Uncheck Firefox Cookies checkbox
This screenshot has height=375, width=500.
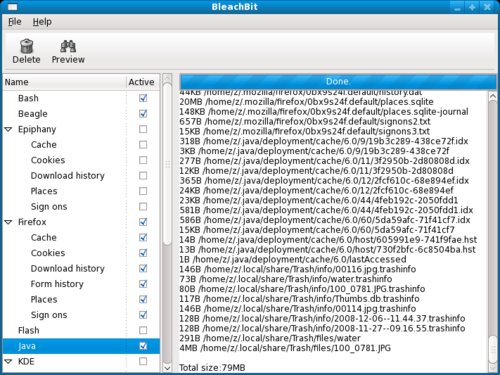(143, 253)
